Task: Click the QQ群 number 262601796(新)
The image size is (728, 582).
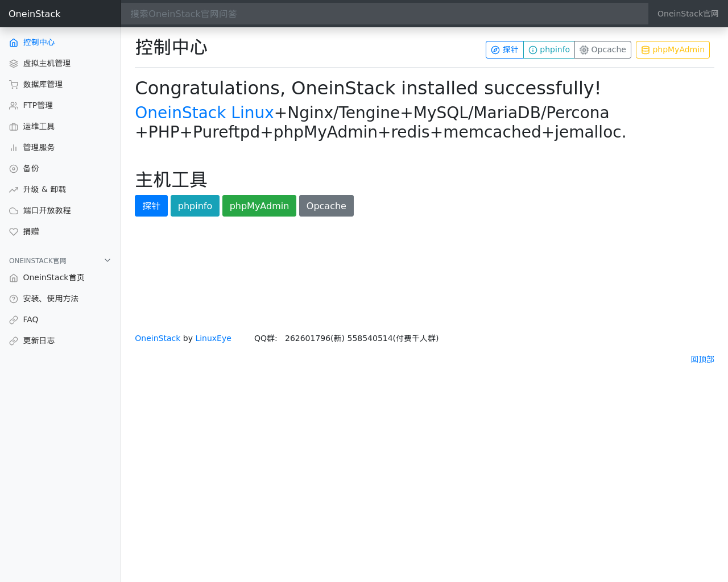Action: point(315,338)
